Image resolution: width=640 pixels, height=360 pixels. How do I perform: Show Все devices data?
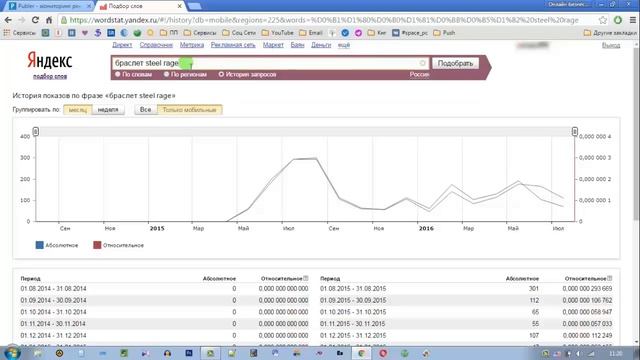145,109
